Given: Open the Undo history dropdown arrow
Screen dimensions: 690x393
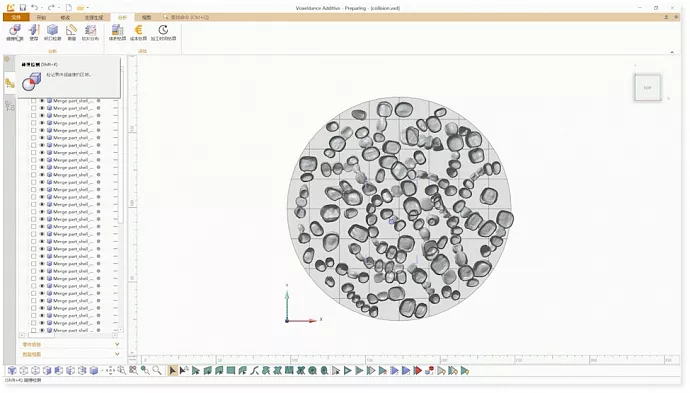Looking at the screenshot, I should (x=42, y=8).
